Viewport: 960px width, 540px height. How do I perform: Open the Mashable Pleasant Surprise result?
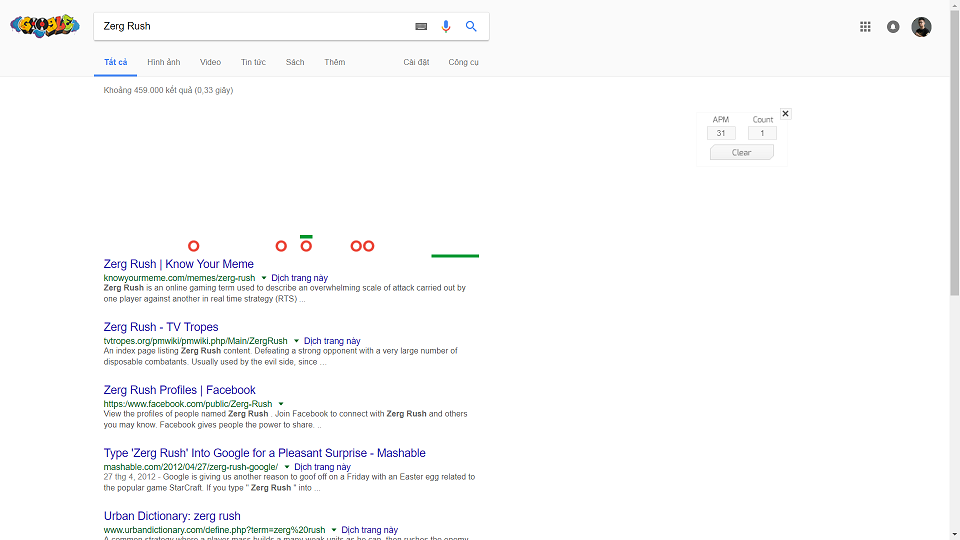(264, 453)
